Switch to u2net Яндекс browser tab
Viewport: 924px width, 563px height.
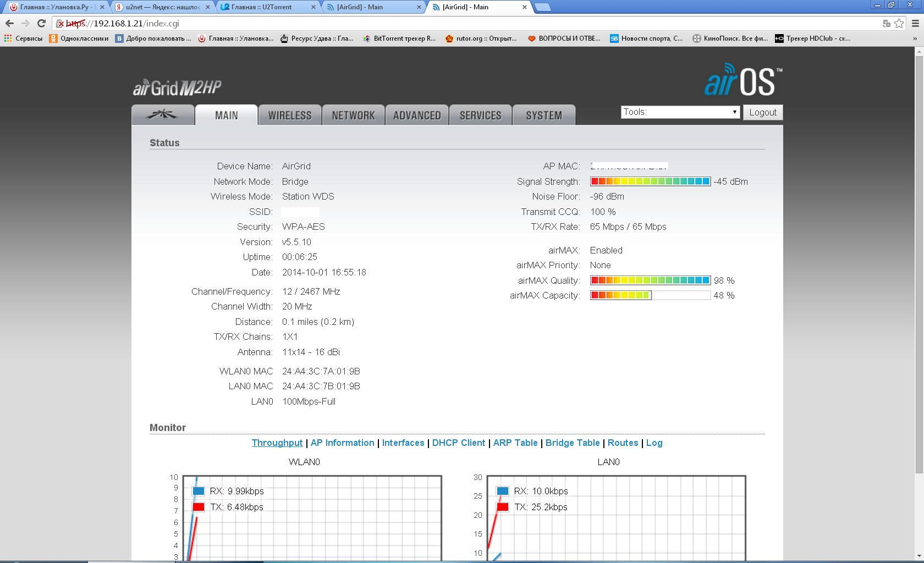[x=163, y=7]
